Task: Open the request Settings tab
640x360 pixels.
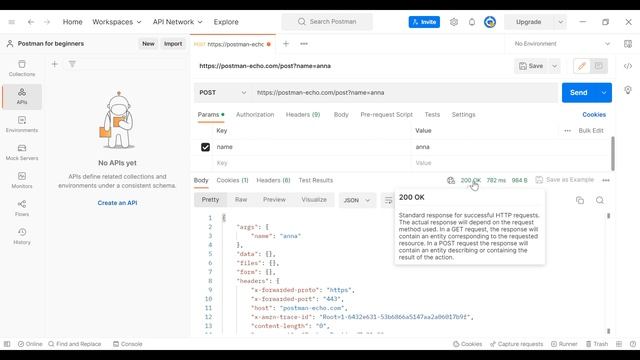Action: click(463, 115)
